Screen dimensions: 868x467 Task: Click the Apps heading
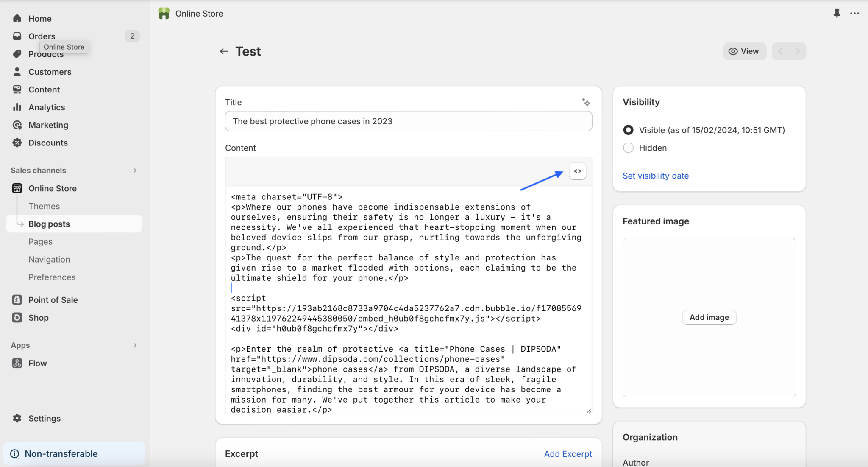[x=20, y=345]
